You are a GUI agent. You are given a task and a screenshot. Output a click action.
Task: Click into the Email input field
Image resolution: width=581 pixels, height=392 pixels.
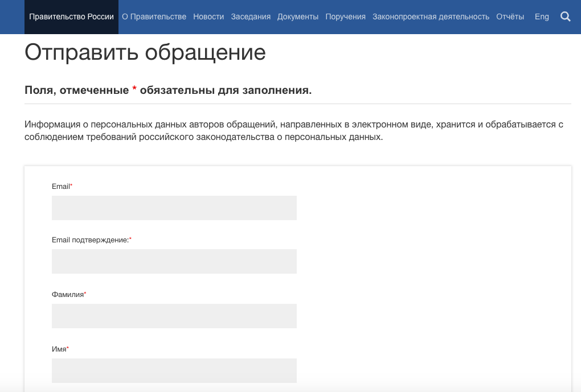click(x=174, y=208)
